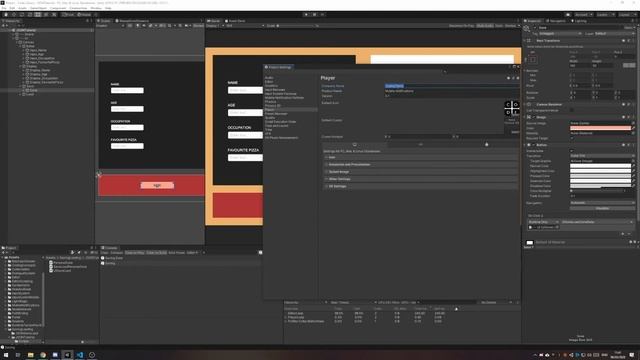Select the PC standalone platform tab icon

click(x=354, y=144)
